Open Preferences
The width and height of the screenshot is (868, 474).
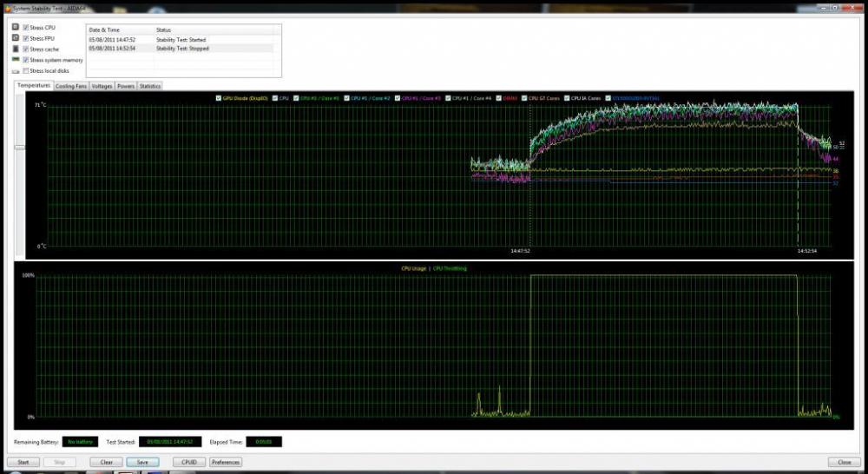(x=226, y=462)
